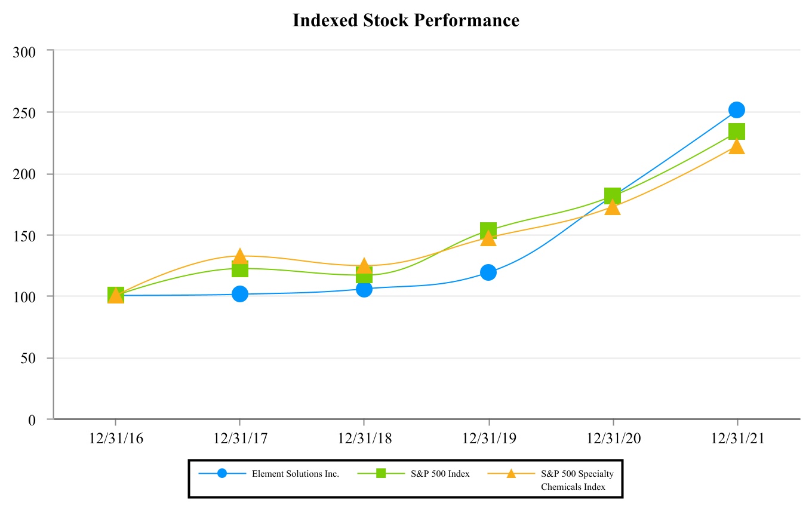Select the 12/31/16 x-axis date label
The width and height of the screenshot is (812, 509).
[115, 438]
